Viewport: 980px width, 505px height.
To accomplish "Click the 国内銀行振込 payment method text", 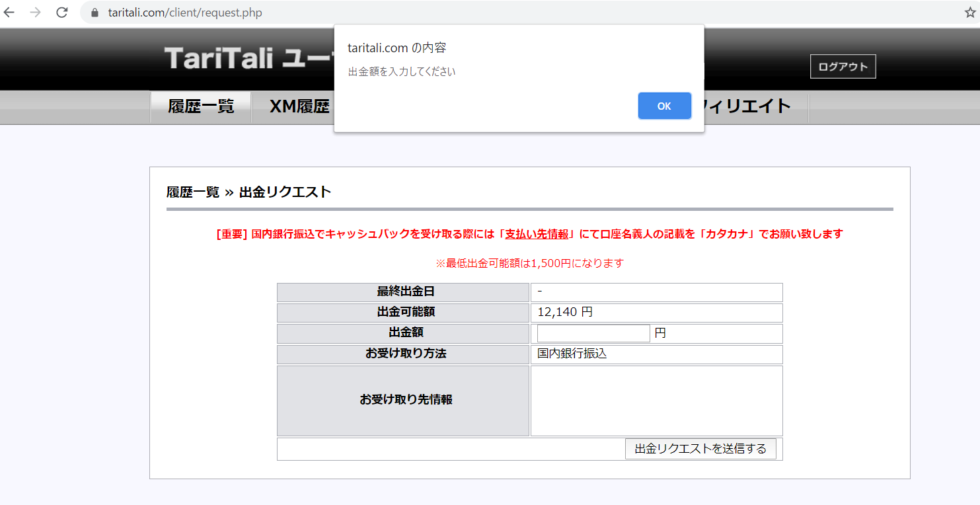I will point(572,354).
